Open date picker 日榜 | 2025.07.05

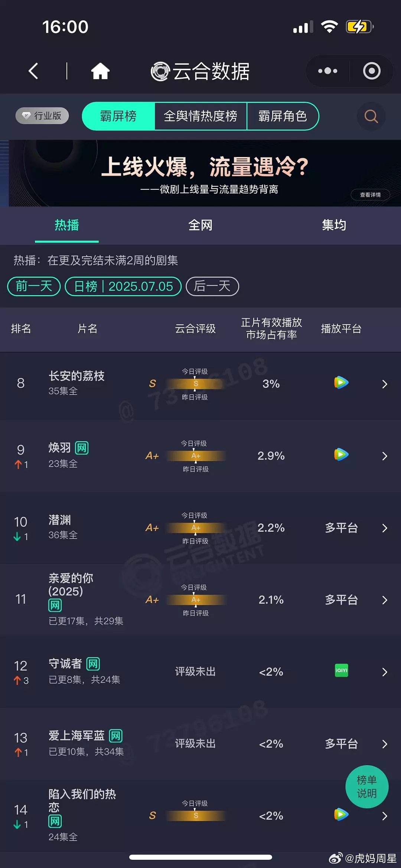[x=123, y=286]
